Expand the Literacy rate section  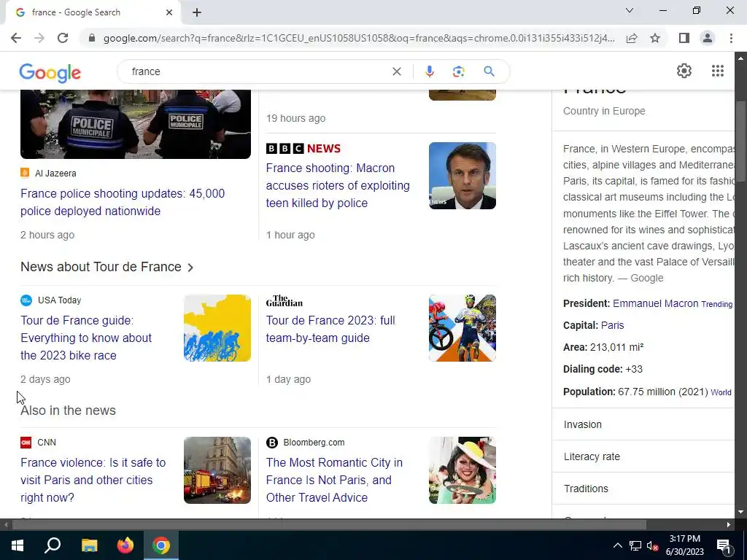point(643,456)
